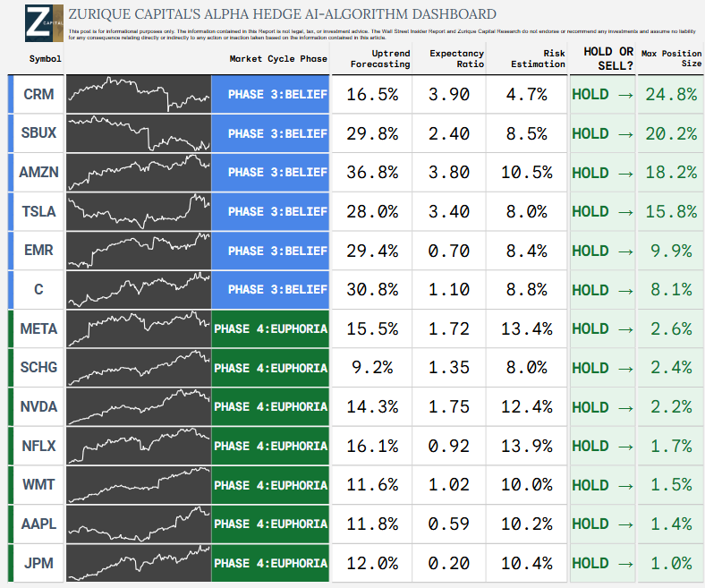Click the 9.9% max position size
Screen dimensions: 705x588
click(x=671, y=251)
